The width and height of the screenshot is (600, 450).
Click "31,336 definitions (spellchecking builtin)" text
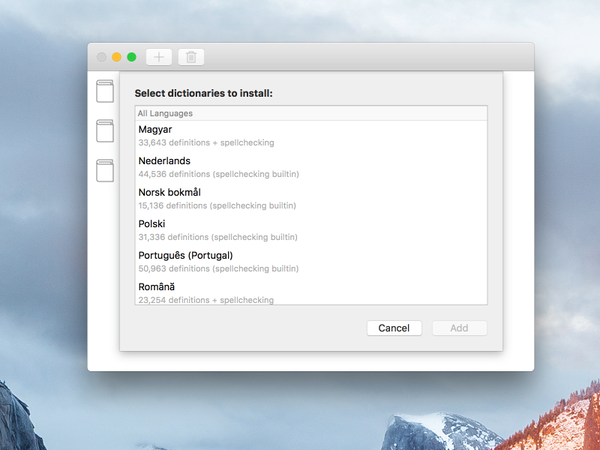[218, 237]
